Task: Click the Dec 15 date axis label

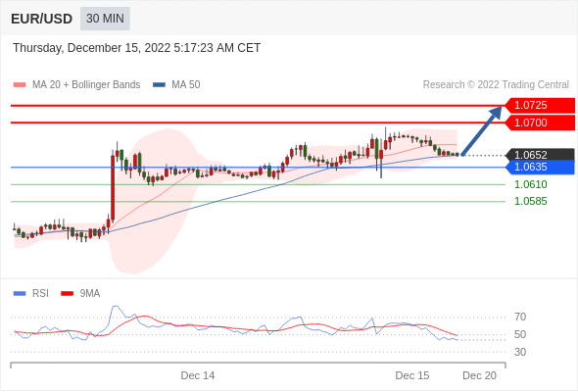Action: point(412,375)
